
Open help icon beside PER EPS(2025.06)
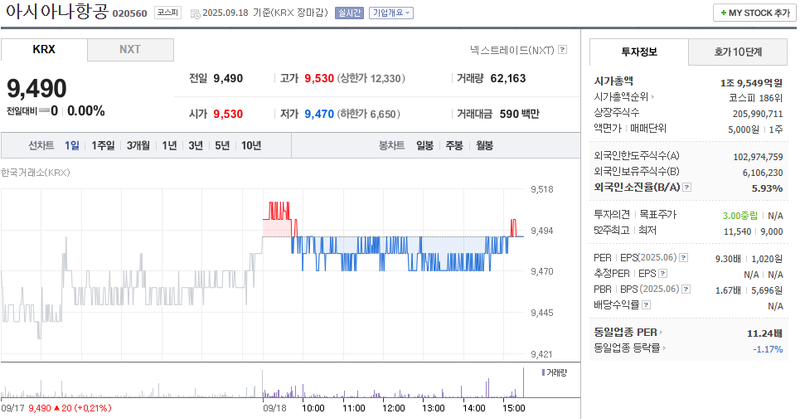[684, 258]
